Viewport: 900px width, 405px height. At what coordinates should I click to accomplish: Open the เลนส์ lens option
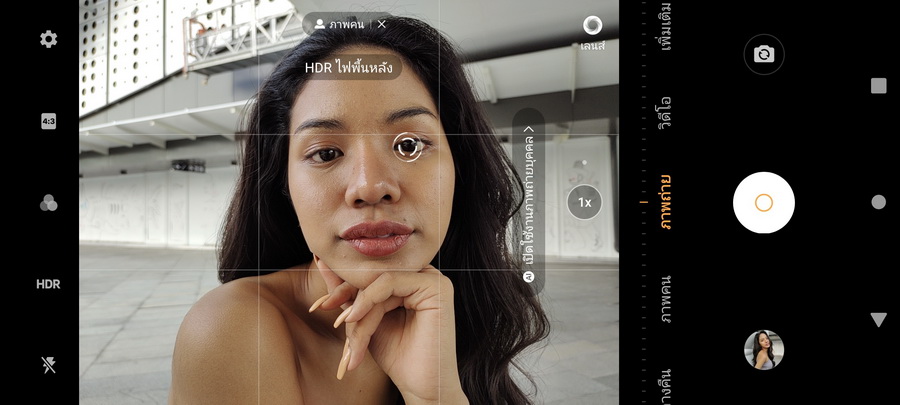(592, 32)
